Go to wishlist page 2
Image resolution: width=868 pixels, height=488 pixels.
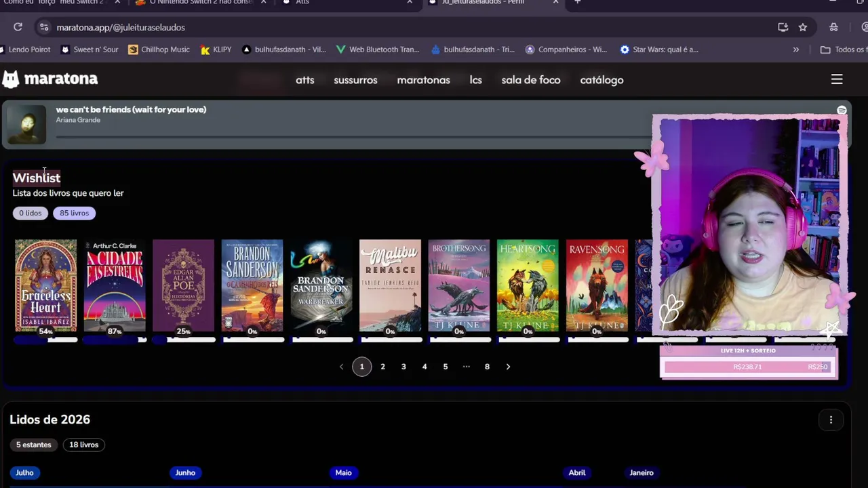tap(382, 367)
